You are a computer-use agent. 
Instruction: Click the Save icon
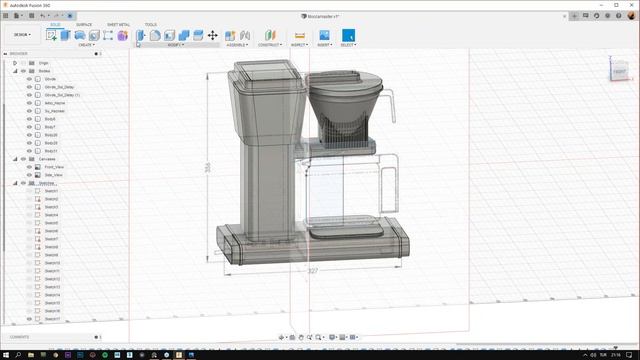31,16
